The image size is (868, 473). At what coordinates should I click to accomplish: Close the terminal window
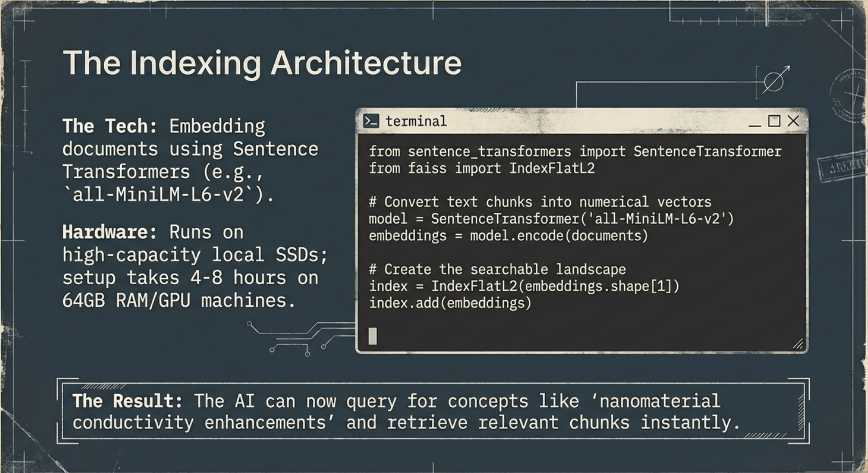[793, 121]
